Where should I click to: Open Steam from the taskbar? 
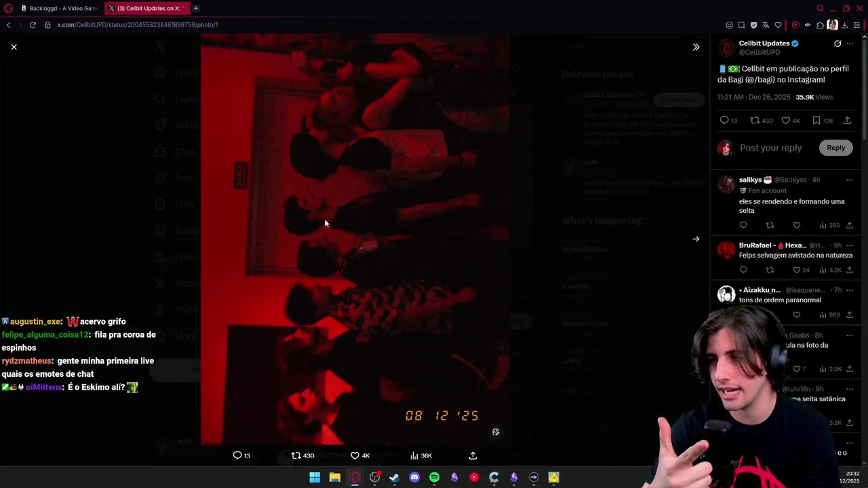click(x=394, y=477)
